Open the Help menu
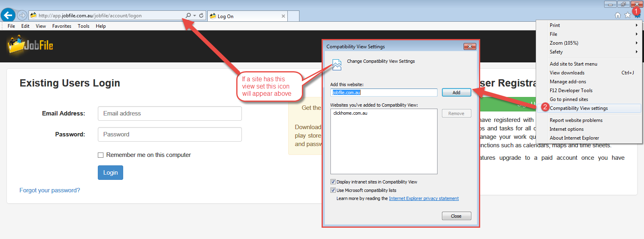This screenshot has width=644, height=239. pyautogui.click(x=101, y=26)
